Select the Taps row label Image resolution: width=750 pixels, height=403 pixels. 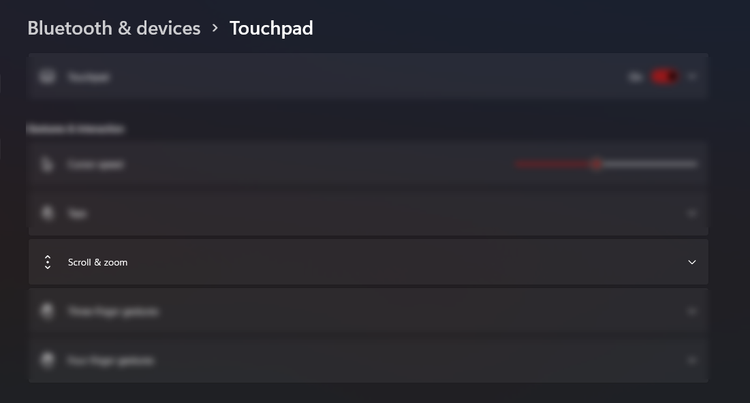pos(74,213)
